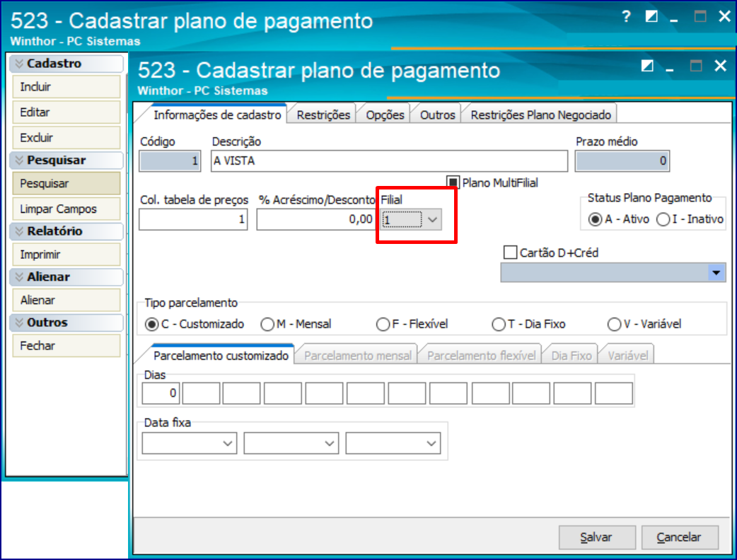
Task: Select Informações de cadastro tab
Action: tap(217, 115)
